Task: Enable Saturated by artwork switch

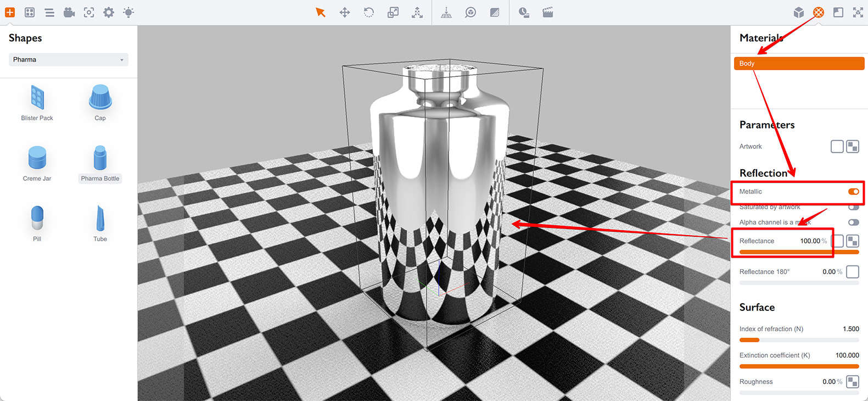Action: [853, 207]
